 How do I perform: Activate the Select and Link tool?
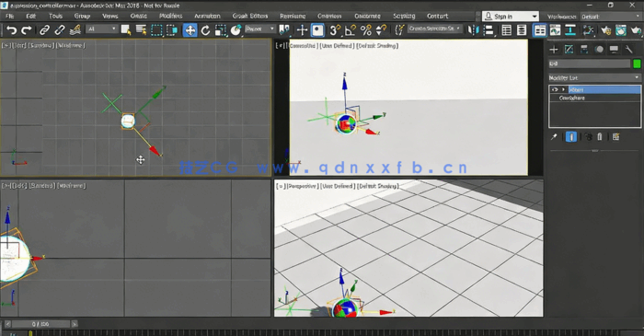tap(44, 30)
